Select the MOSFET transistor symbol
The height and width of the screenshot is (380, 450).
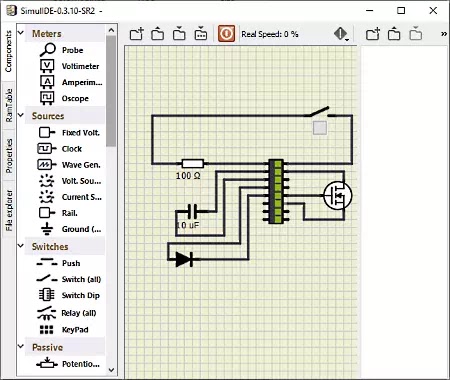click(338, 196)
